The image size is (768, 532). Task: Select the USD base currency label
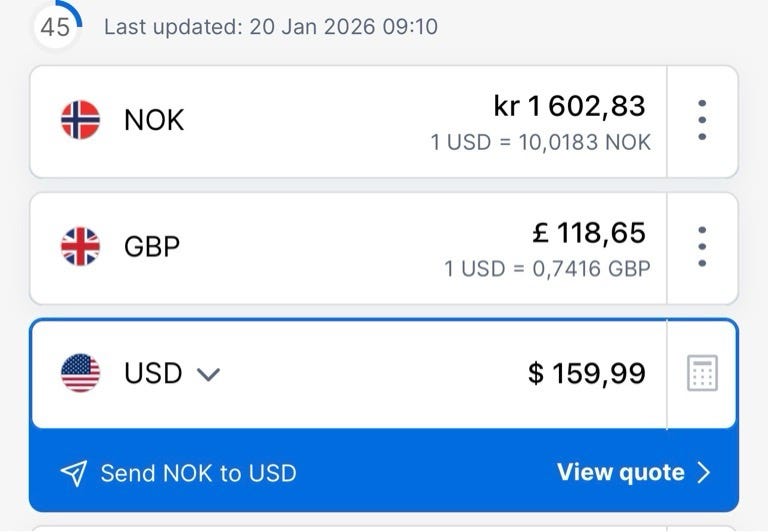coord(153,373)
